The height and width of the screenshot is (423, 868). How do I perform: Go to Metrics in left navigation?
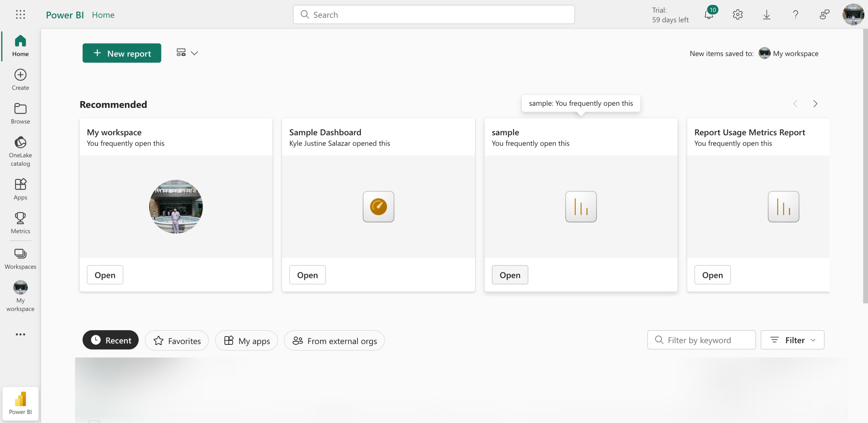tap(20, 223)
